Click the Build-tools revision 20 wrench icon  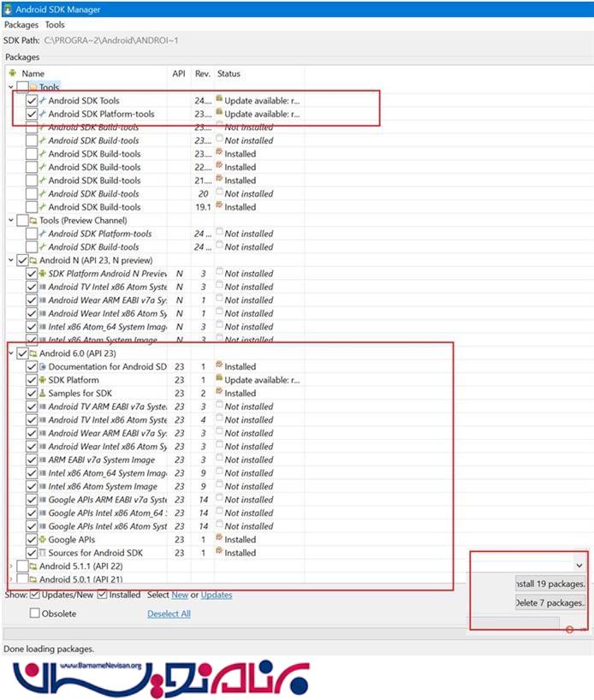coord(43,193)
